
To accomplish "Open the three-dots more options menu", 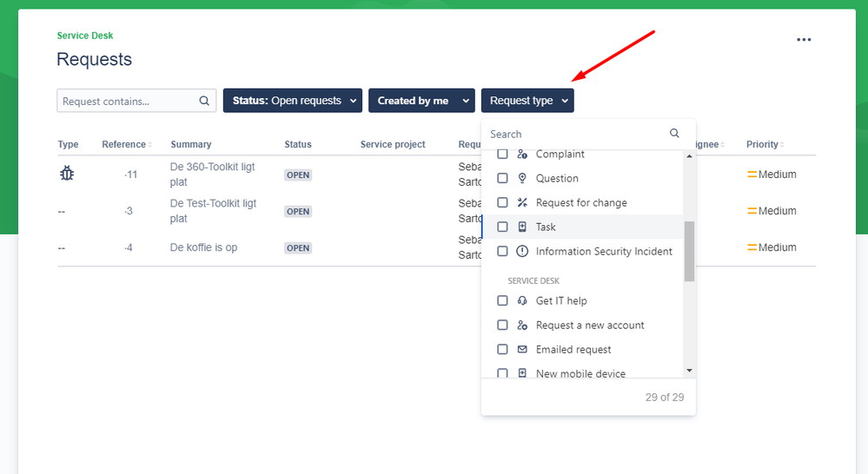I will [804, 40].
